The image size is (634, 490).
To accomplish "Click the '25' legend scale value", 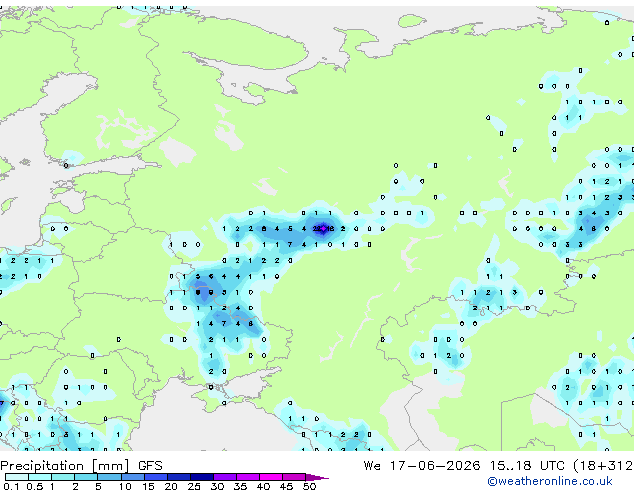I will click(x=194, y=486).
